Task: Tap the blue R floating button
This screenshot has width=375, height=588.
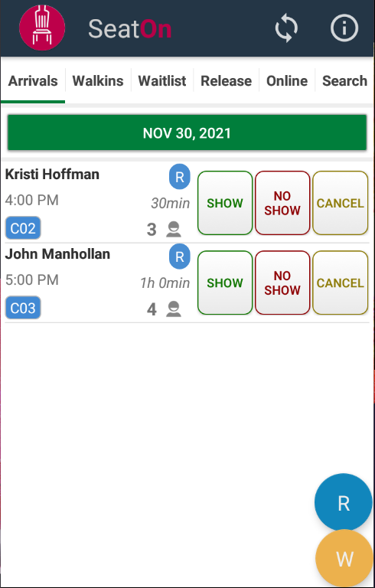Action: [344, 502]
